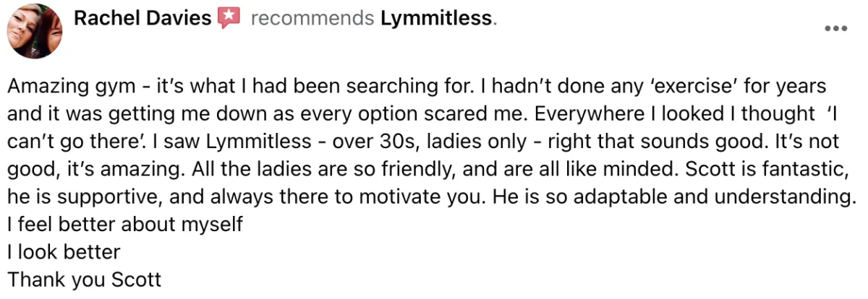868x299 pixels.
Task: Click the 'Thank you Scott' line
Action: click(84, 279)
